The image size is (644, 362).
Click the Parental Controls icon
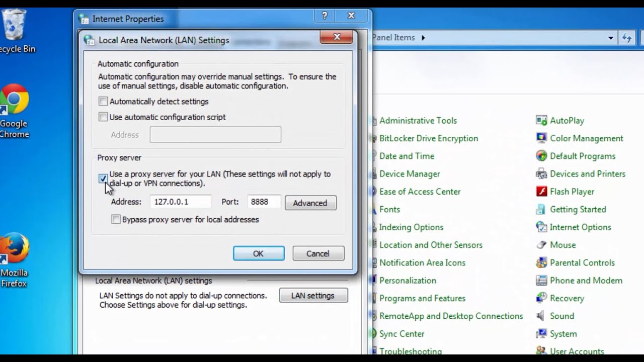click(541, 262)
